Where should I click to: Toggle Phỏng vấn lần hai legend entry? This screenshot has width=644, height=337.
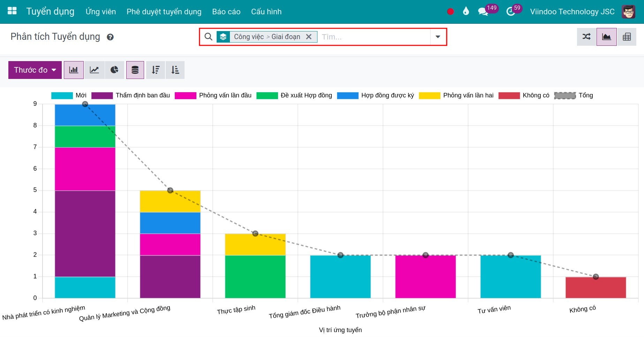point(456,95)
